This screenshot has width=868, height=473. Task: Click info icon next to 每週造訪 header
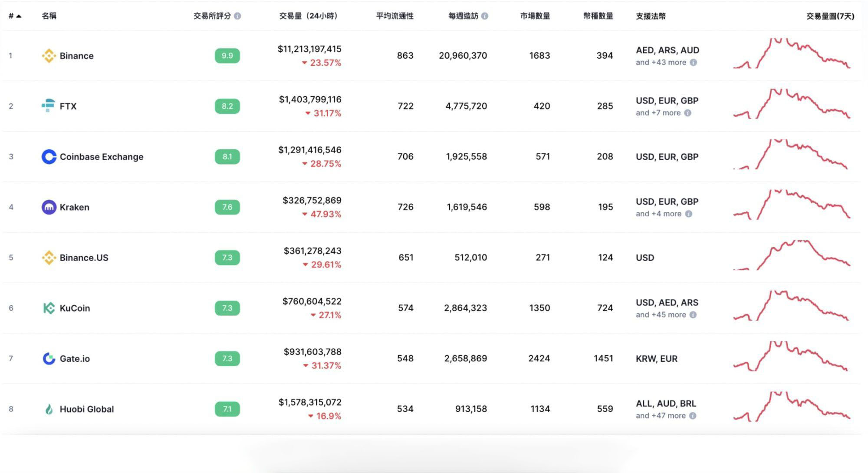point(485,16)
